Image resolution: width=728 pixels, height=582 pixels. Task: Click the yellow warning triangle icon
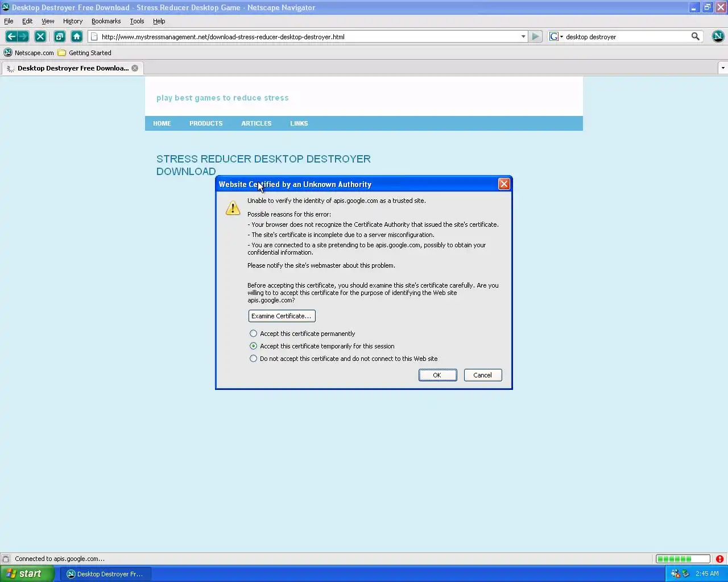[x=233, y=208]
